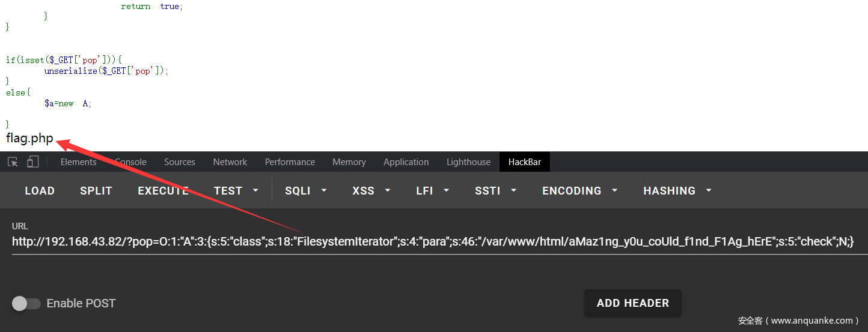Click the ADD HEADER button
Image resolution: width=868 pixels, height=332 pixels.
coord(632,303)
